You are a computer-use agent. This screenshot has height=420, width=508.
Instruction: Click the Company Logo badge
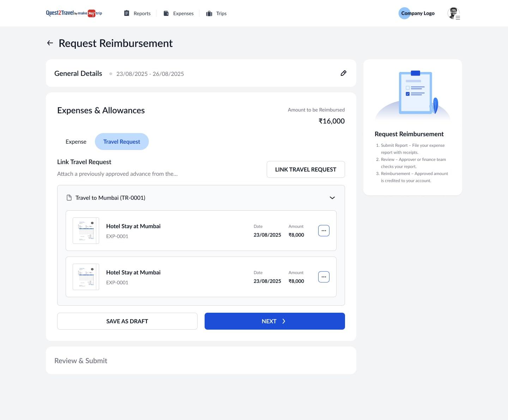417,13
